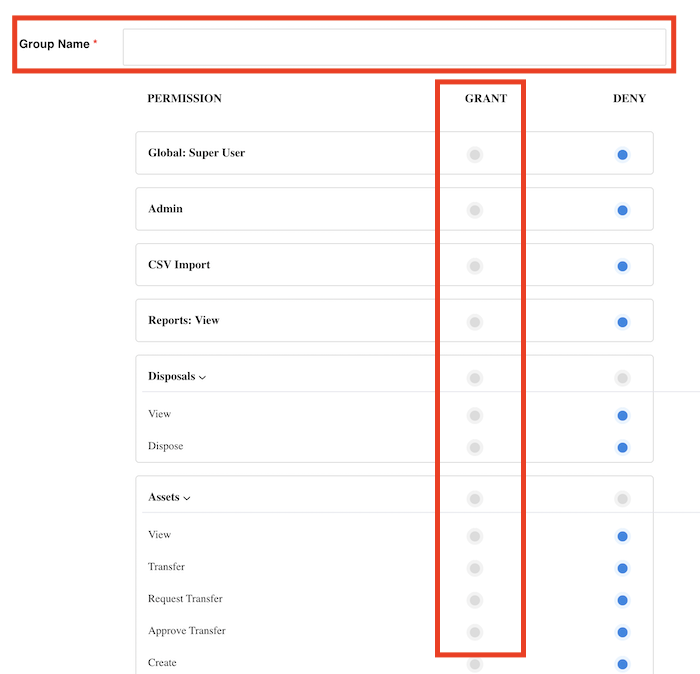Deny the CSV Import permission
This screenshot has height=674, width=700.
[x=622, y=266]
